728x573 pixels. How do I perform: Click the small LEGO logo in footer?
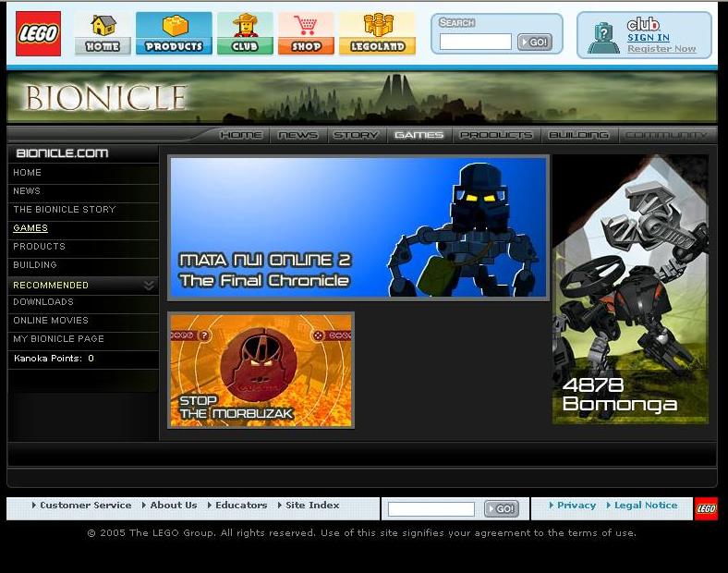click(x=706, y=508)
